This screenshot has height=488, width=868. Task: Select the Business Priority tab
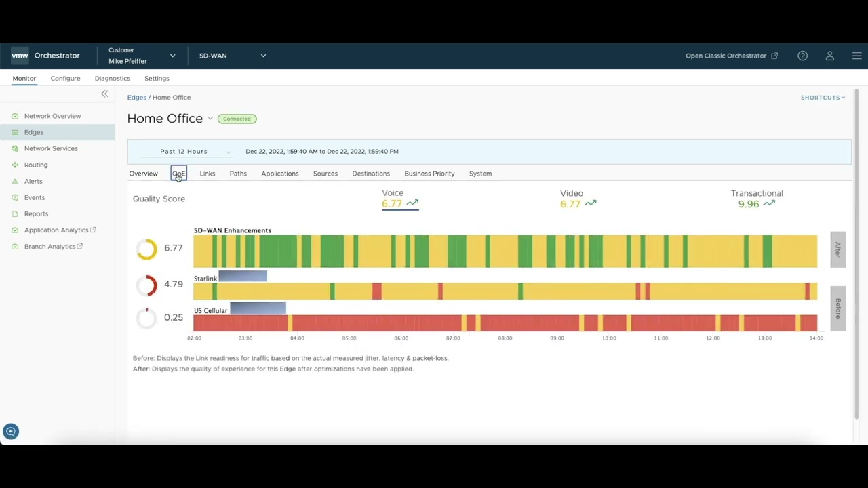pyautogui.click(x=429, y=174)
